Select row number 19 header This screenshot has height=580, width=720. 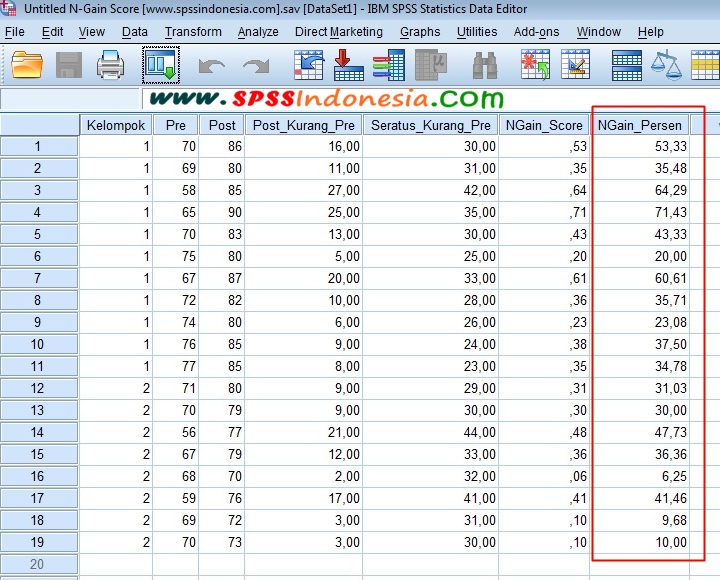pos(39,542)
